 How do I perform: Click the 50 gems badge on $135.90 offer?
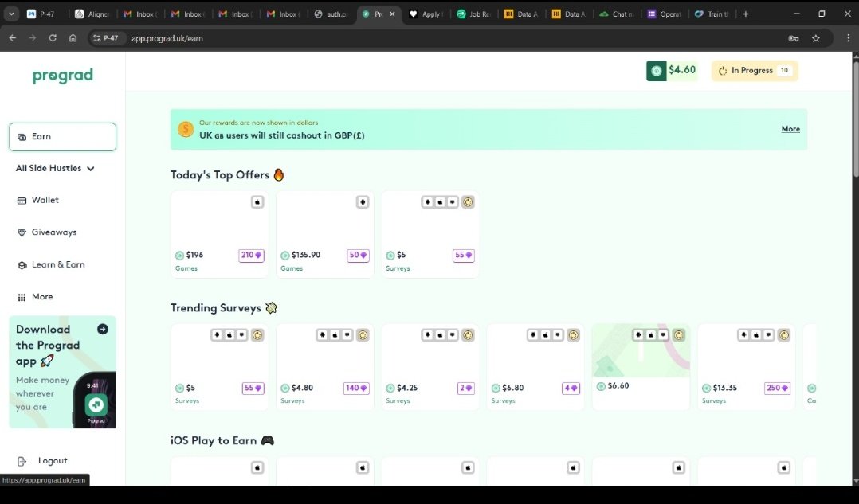tap(358, 255)
